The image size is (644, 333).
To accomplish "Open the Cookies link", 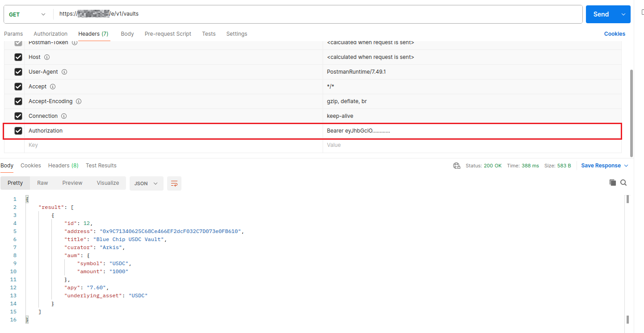I will click(x=615, y=34).
